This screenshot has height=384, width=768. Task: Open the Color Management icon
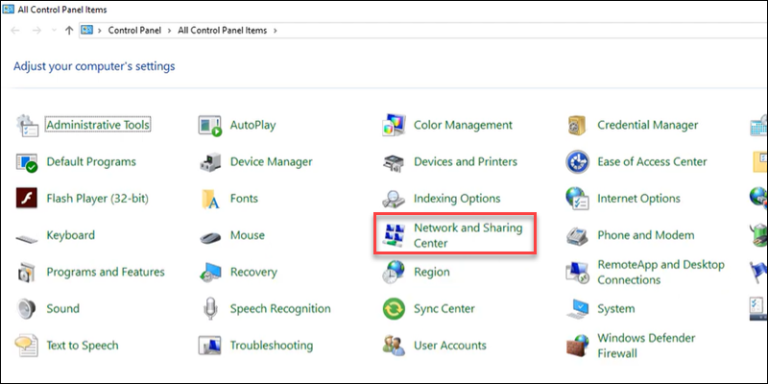coord(394,125)
